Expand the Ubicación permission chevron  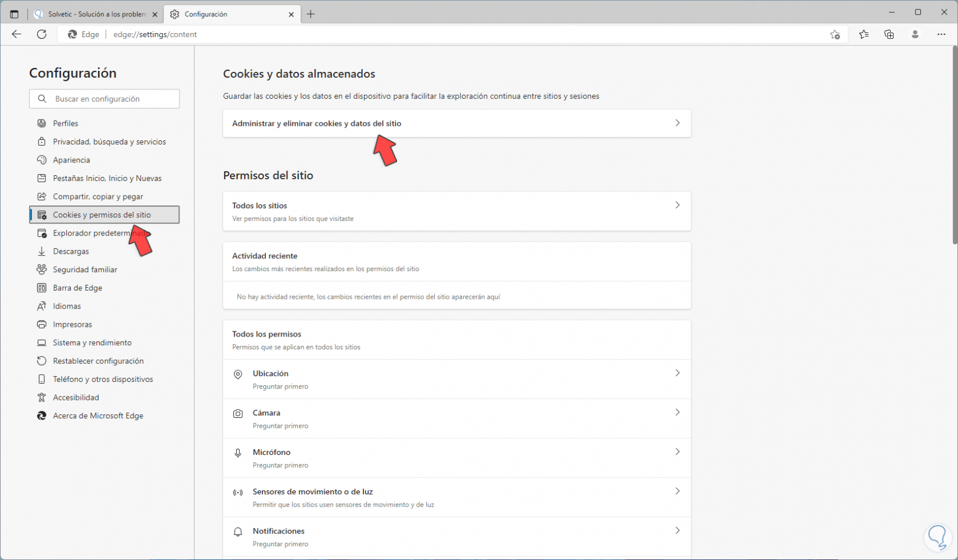677,373
